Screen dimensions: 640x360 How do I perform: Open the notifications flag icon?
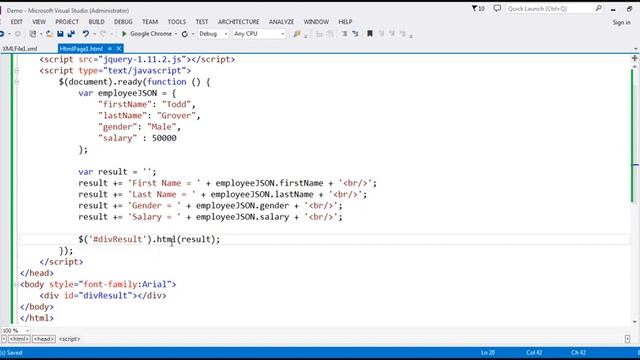(478, 8)
